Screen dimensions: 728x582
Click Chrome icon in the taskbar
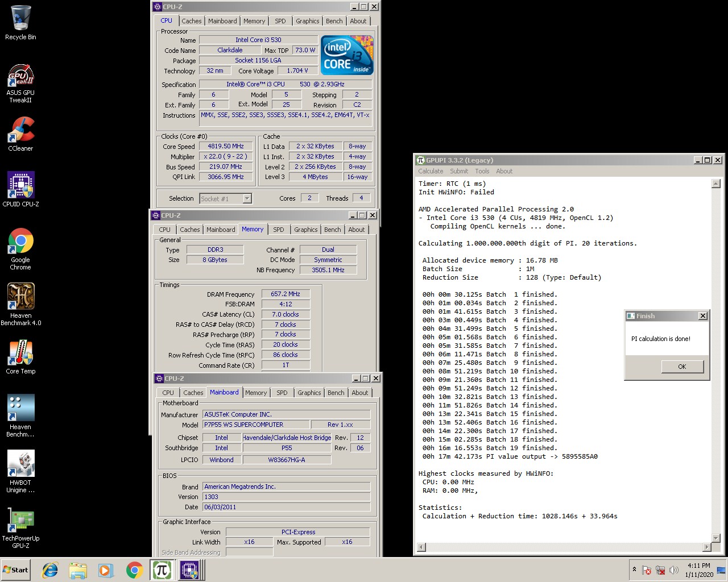(x=134, y=570)
